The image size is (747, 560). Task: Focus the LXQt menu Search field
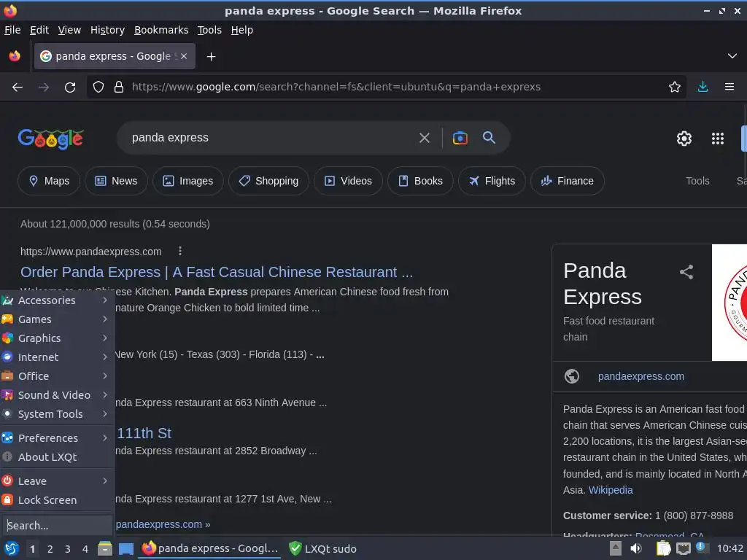point(57,526)
